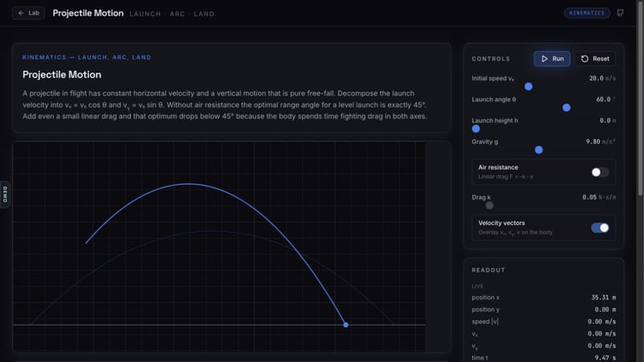Click the position x readout 35.31 m
Screen dimensions: 644x362
603,297
